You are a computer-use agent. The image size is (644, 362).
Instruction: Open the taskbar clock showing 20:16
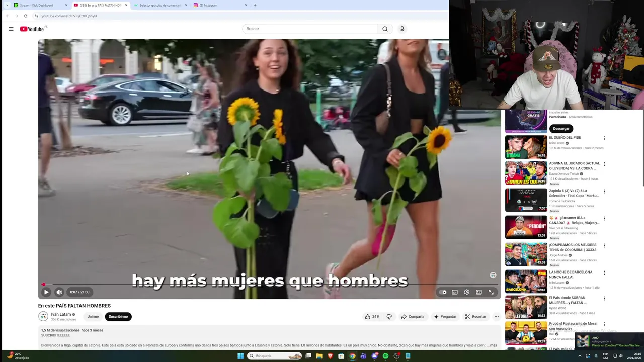click(633, 356)
